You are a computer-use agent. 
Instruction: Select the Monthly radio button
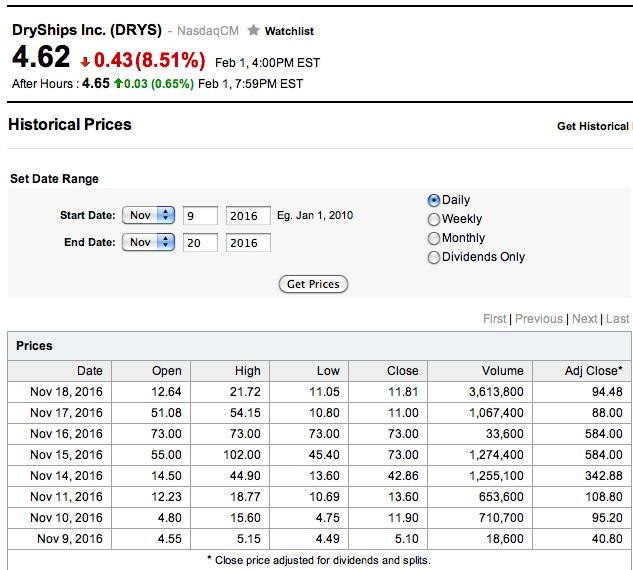point(434,238)
